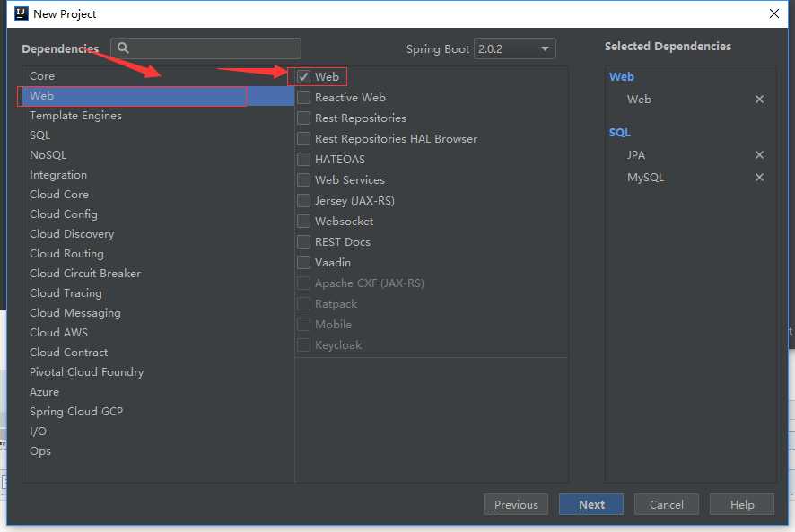Select the Cloud Core category
The image size is (795, 532).
pos(158,195)
